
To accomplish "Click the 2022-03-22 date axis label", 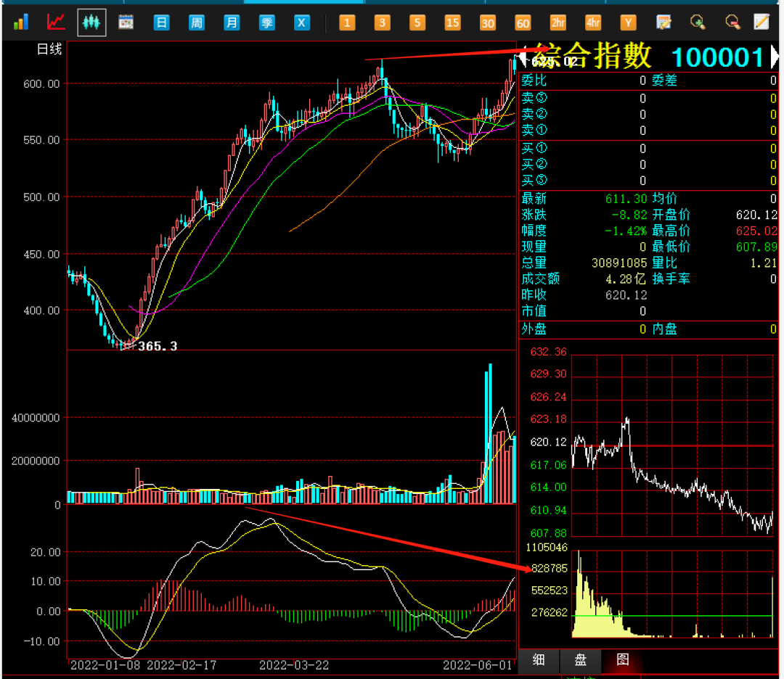I will [x=294, y=665].
